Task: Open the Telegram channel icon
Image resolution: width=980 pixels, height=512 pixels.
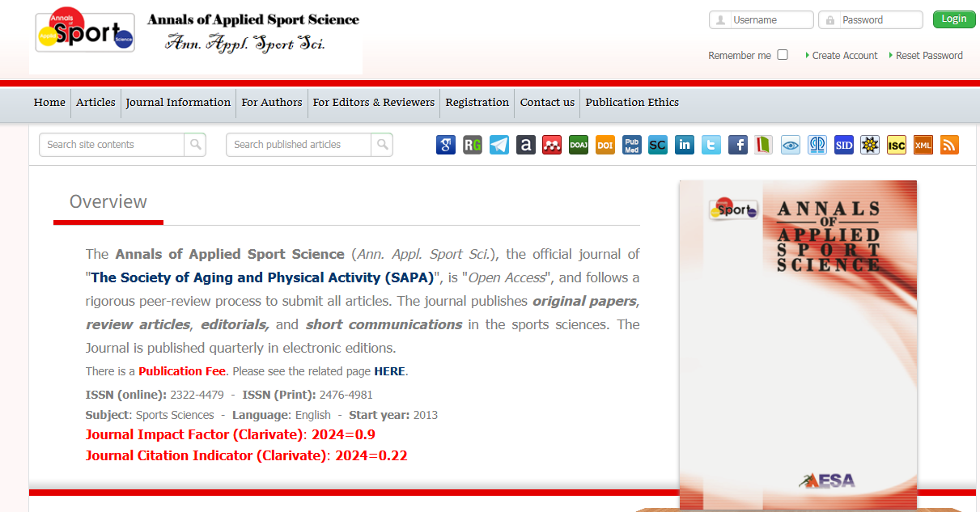Action: tap(499, 145)
